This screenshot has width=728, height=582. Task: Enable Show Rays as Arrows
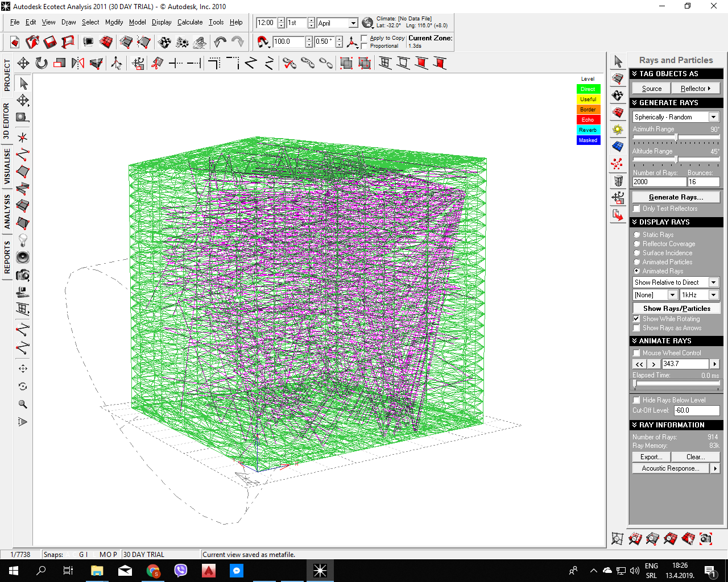tap(637, 328)
